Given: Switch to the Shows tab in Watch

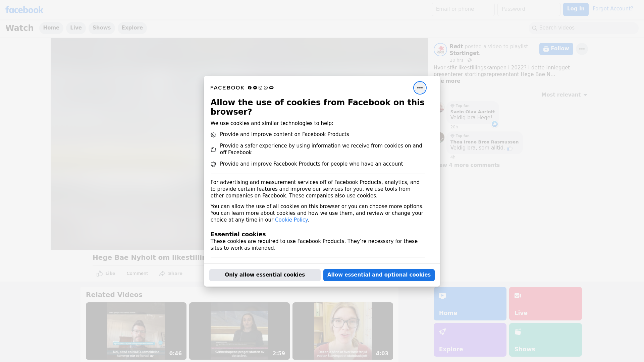Looking at the screenshot, I should point(102,28).
